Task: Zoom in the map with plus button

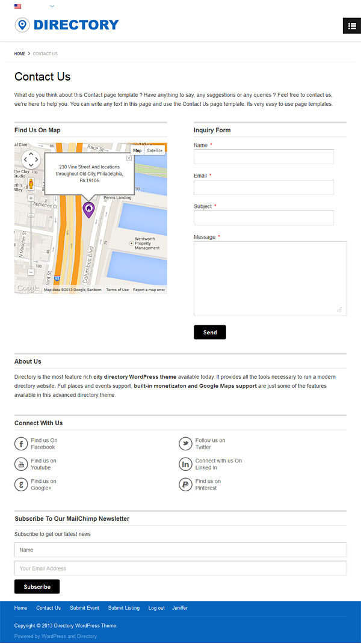Action: (31, 198)
